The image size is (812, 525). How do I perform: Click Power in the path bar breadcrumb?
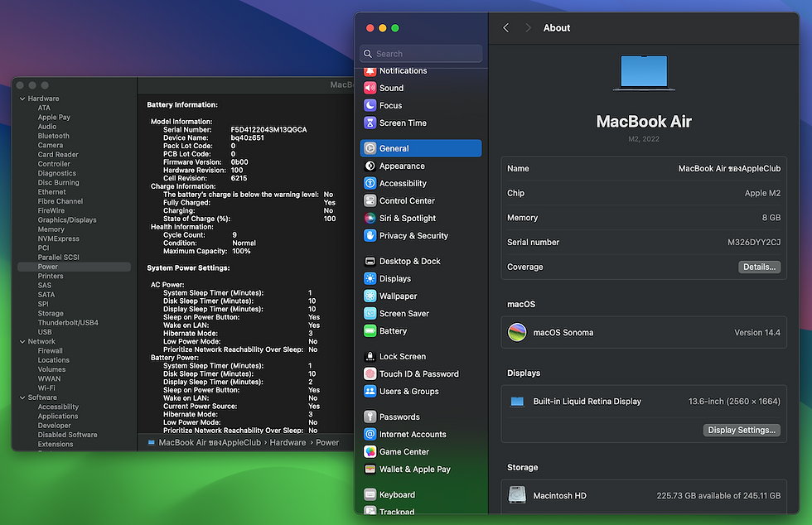pyautogui.click(x=327, y=443)
